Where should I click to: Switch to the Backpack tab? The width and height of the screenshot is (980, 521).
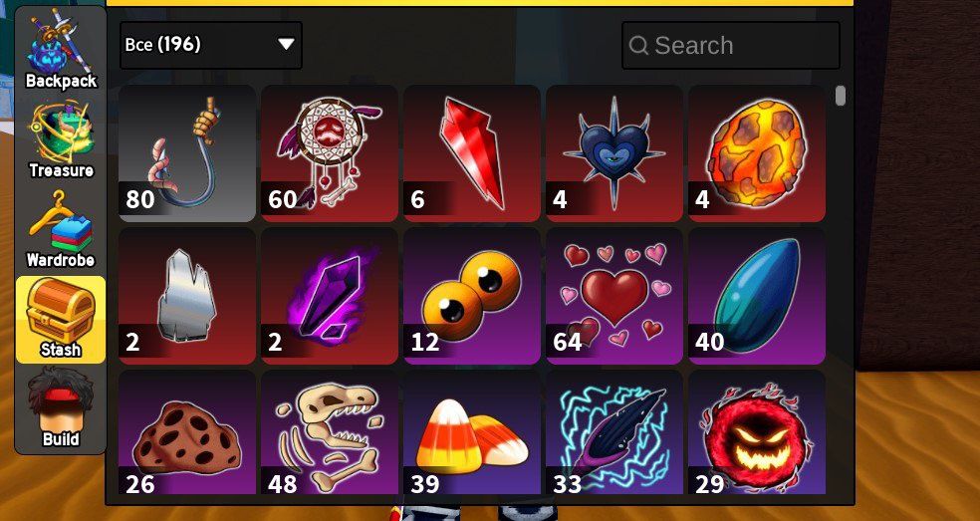(x=61, y=49)
